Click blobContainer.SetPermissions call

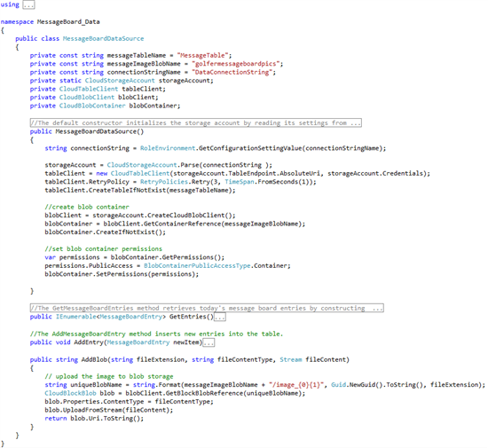click(122, 274)
